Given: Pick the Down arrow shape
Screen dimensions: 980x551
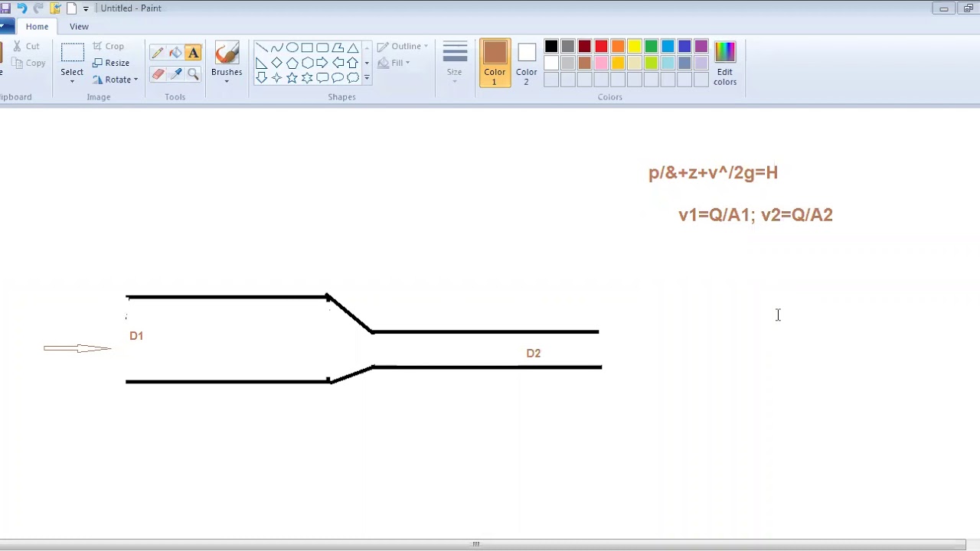Looking at the screenshot, I should [x=261, y=78].
